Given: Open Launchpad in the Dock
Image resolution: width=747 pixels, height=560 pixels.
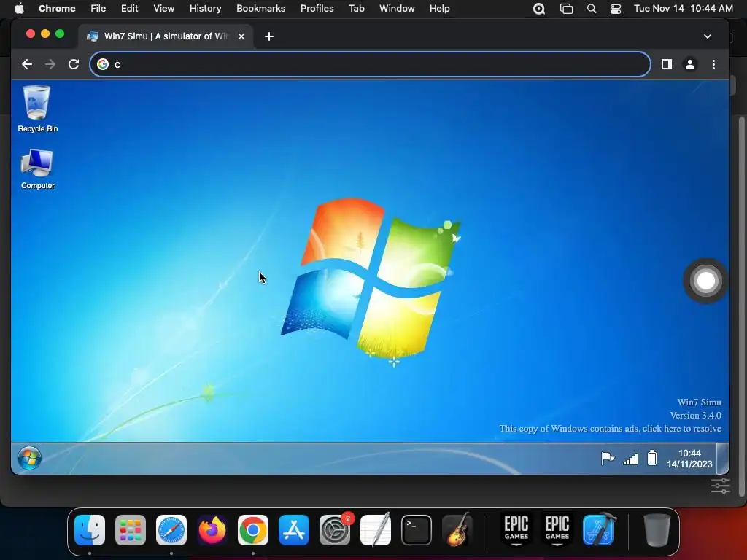Looking at the screenshot, I should click(131, 530).
